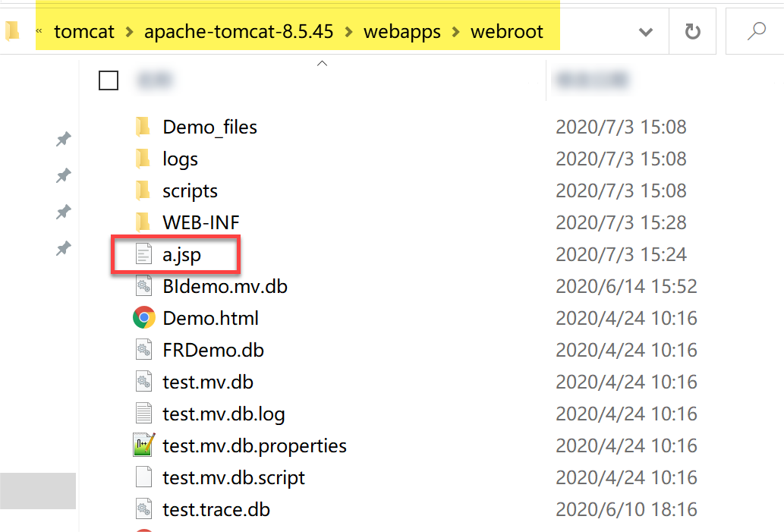This screenshot has height=532, width=784.
Task: Select the test.trace.db file
Action: [216, 509]
